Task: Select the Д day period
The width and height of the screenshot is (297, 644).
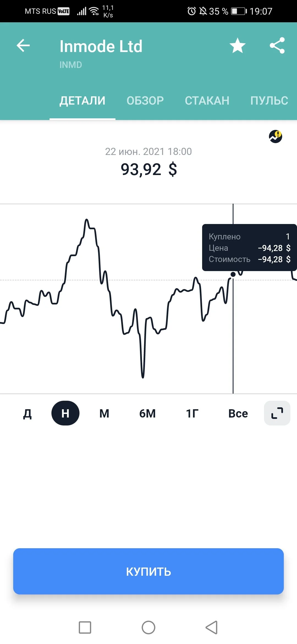Action: [27, 413]
